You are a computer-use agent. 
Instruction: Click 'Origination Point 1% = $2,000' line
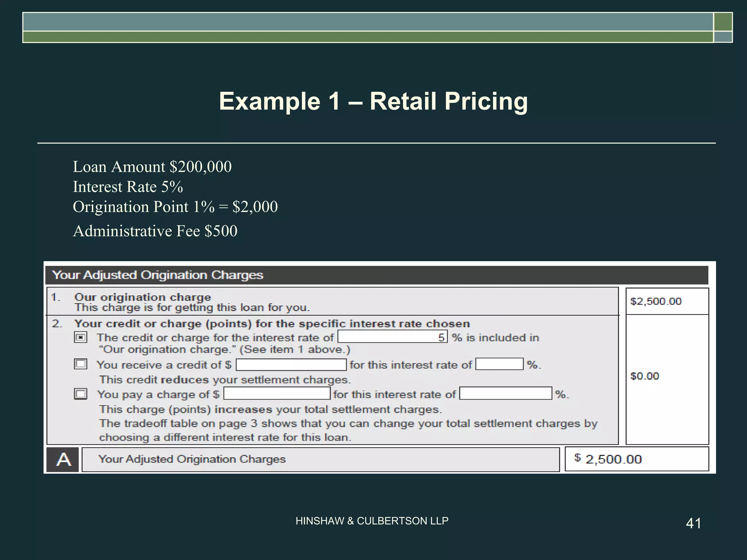175,207
